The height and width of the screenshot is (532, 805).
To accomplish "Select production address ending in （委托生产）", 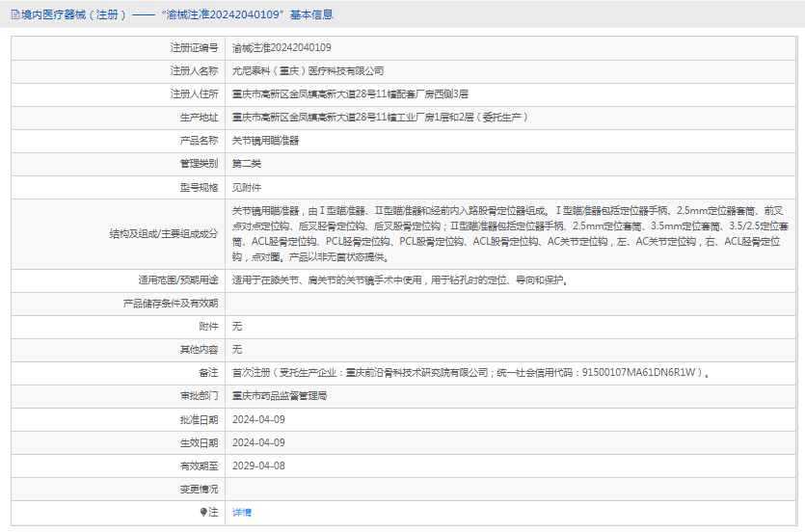I will [380, 118].
